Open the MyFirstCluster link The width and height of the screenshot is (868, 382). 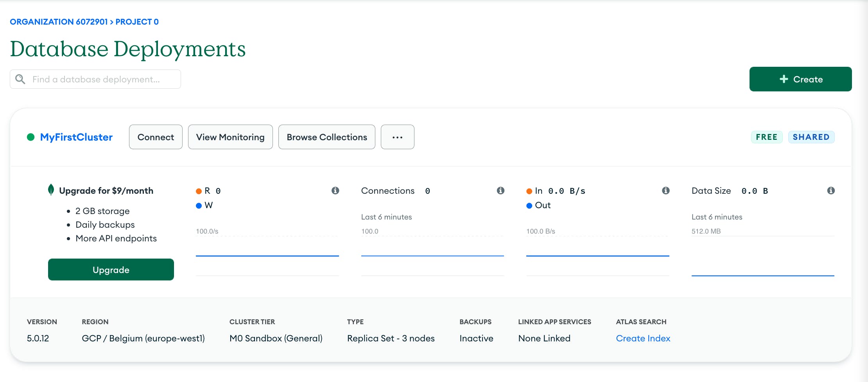coord(76,137)
